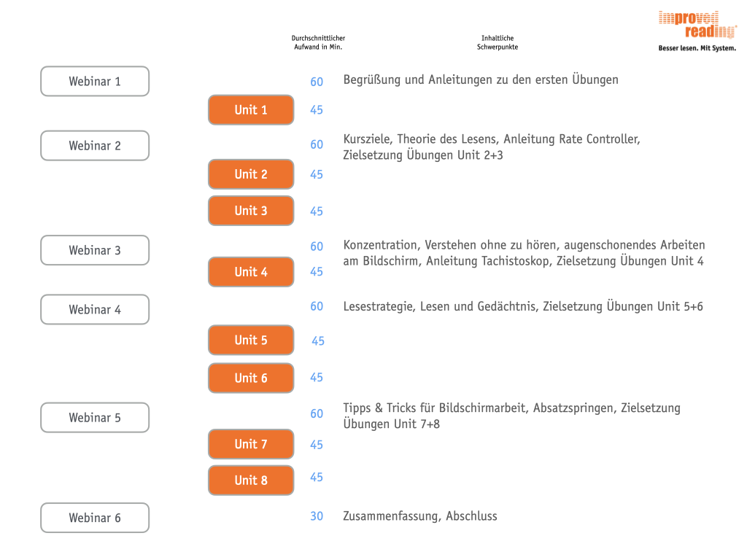Launch Unit 4
The image size is (747, 560).
coord(251,272)
